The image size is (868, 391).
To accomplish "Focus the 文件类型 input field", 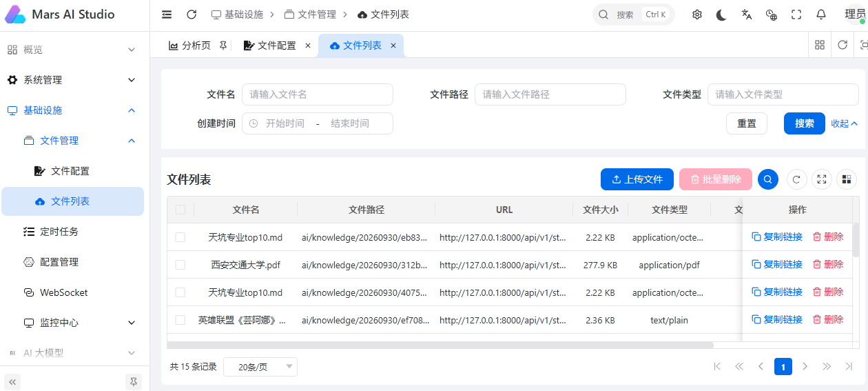I will pos(783,94).
